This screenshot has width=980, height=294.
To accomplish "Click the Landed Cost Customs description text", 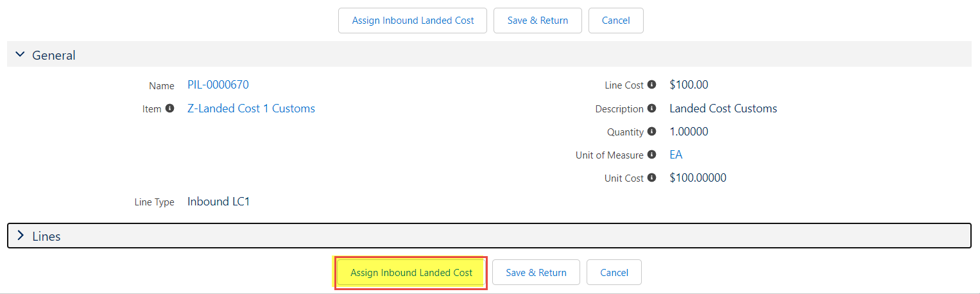I will click(723, 108).
